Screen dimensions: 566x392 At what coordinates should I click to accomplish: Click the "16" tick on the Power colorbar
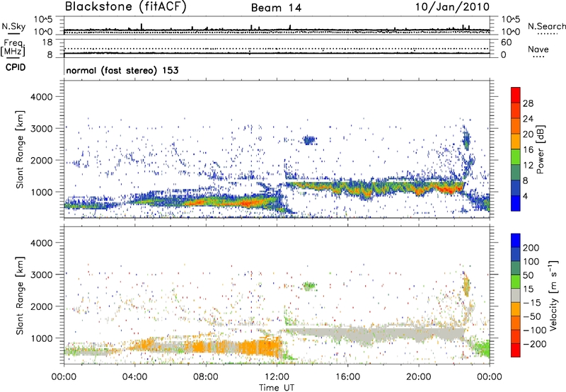click(528, 150)
